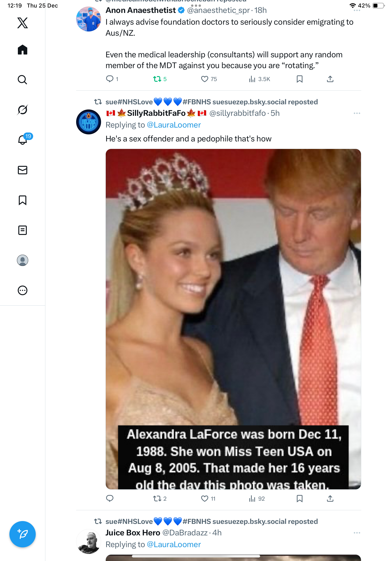Bookmark the SillyRabbitFaFo post
Image resolution: width=392 pixels, height=561 pixels.
click(x=299, y=499)
